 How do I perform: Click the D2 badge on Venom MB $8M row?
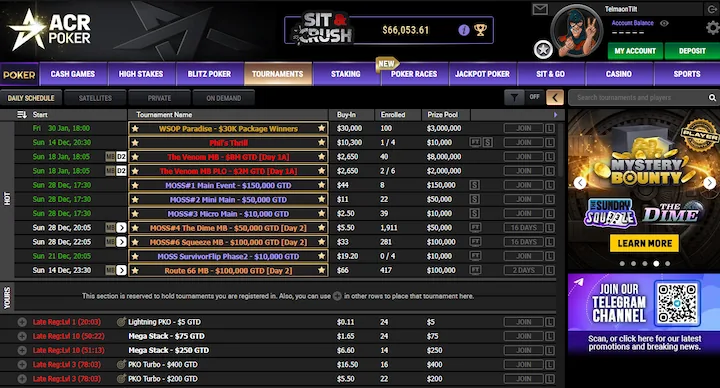click(121, 157)
